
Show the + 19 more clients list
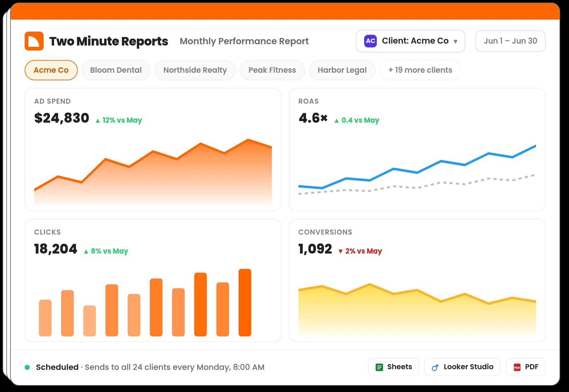pyautogui.click(x=420, y=70)
